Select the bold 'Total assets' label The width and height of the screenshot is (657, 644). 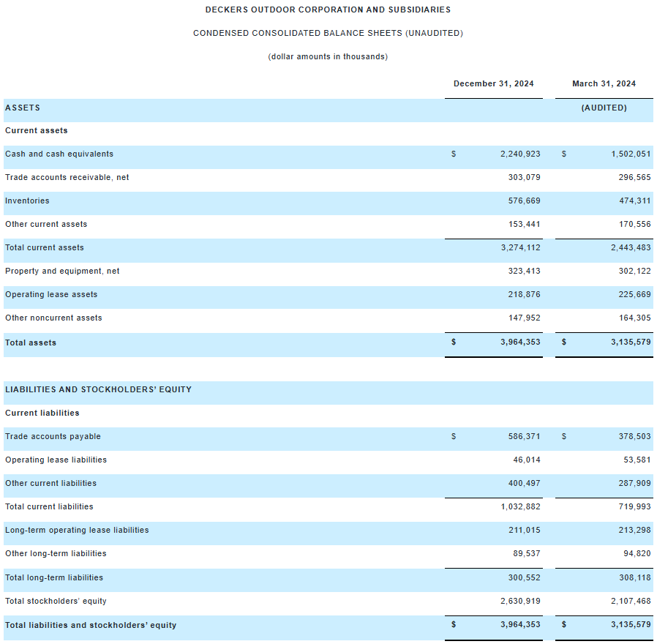(x=31, y=342)
